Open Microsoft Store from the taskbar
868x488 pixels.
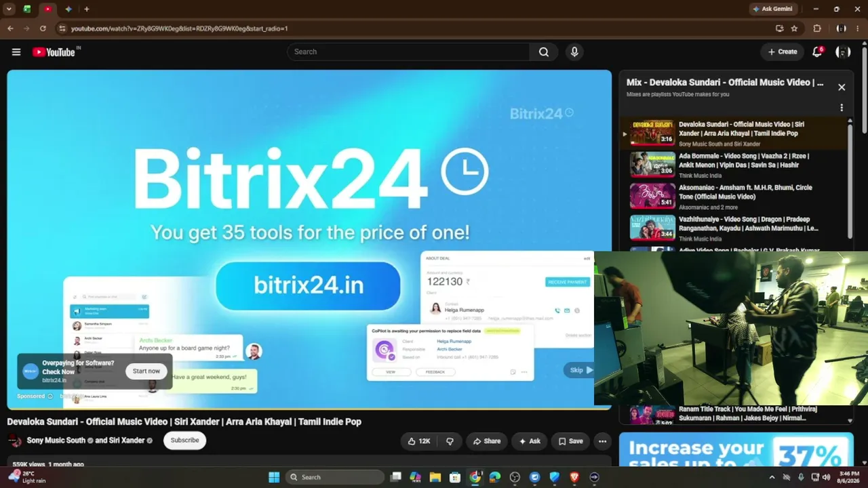point(455,477)
